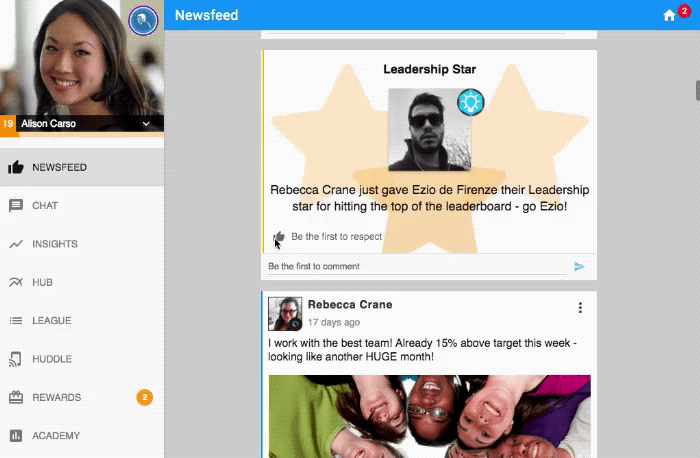Open the home icon in the header
The height and width of the screenshot is (458, 700).
pos(669,16)
